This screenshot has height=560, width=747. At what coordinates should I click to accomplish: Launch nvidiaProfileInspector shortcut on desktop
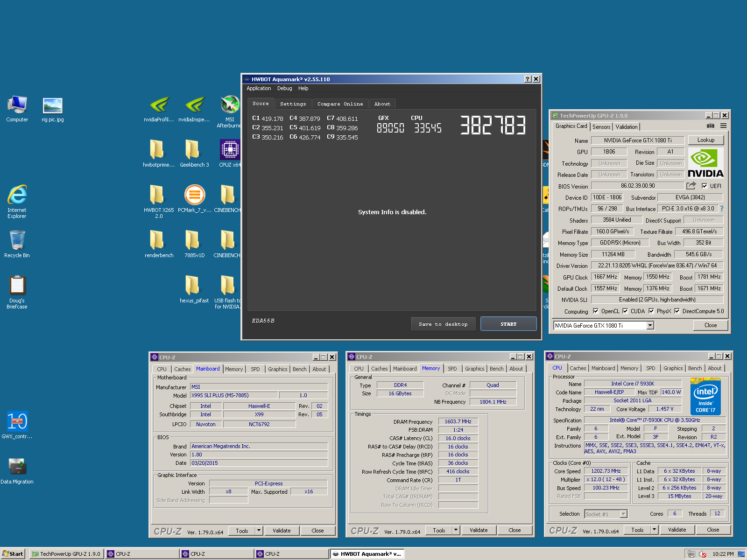(x=159, y=109)
